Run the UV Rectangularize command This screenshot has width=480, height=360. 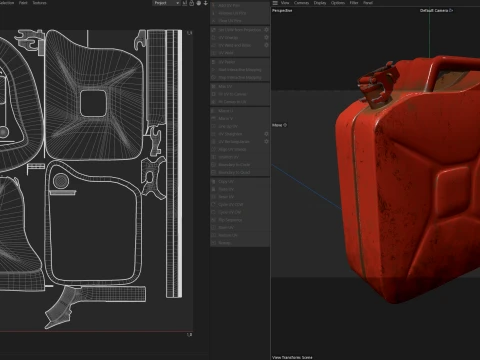[237, 142]
